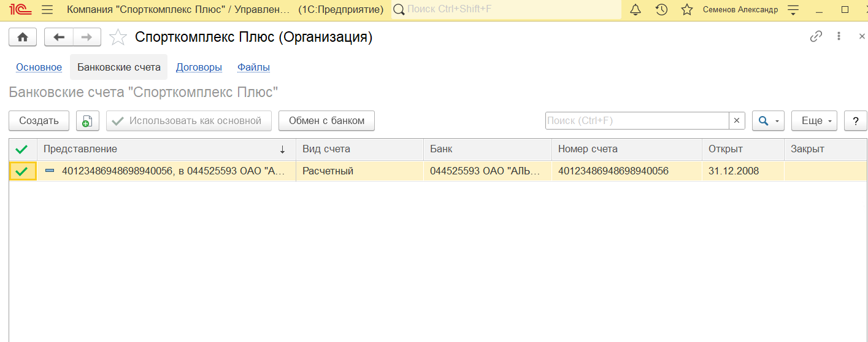Image resolution: width=868 pixels, height=342 pixels.
Task: Navigate back with left arrow
Action: click(59, 37)
